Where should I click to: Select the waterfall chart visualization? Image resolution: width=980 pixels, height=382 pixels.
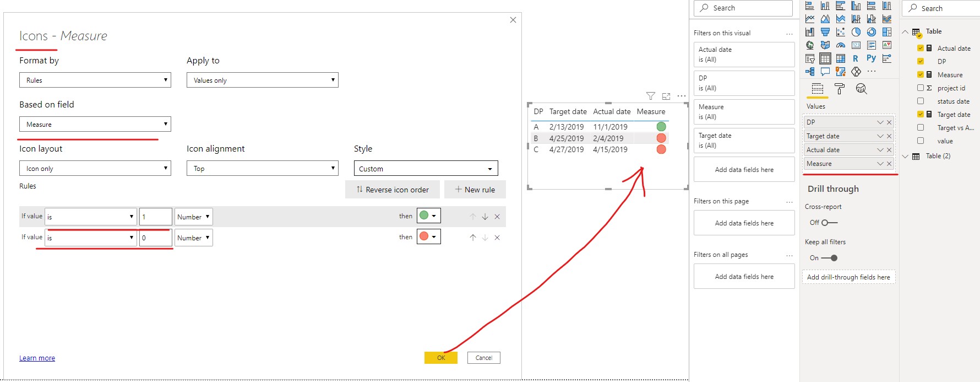[x=810, y=32]
